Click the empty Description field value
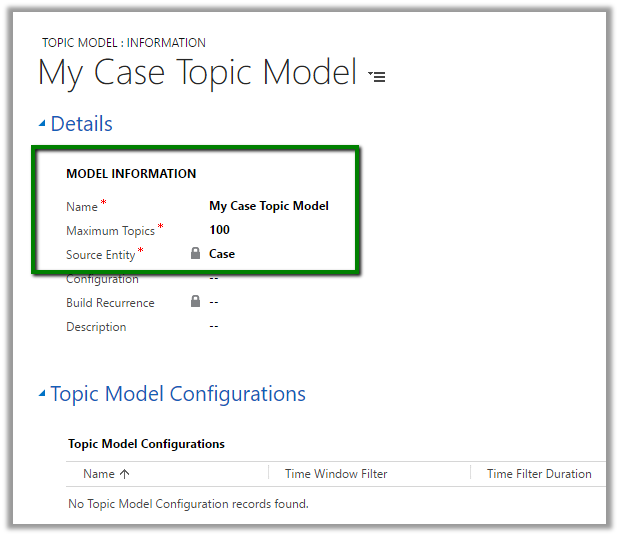 [214, 326]
